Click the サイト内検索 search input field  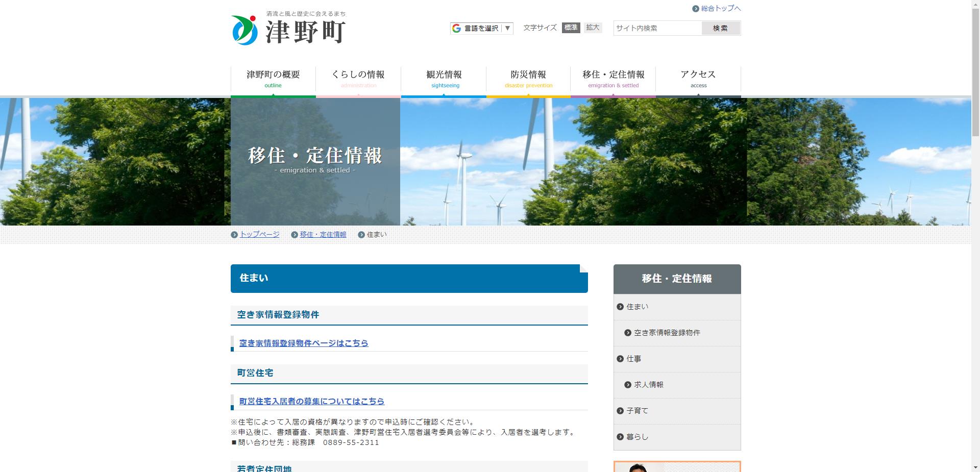(x=658, y=28)
